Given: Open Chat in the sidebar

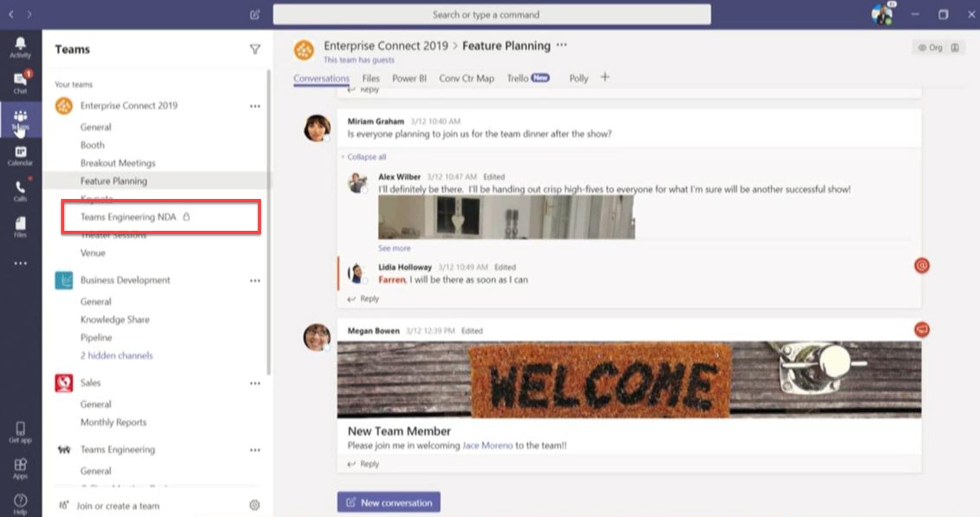Looking at the screenshot, I should 20,82.
